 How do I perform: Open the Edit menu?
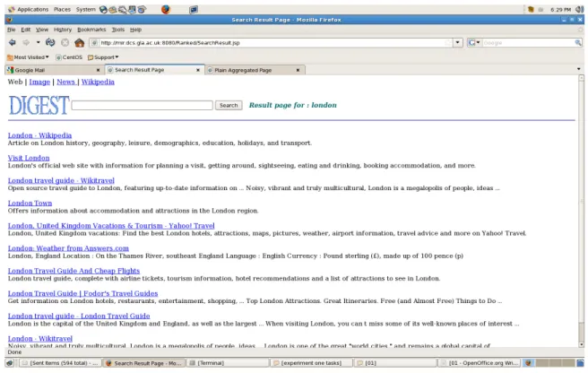pyautogui.click(x=25, y=30)
